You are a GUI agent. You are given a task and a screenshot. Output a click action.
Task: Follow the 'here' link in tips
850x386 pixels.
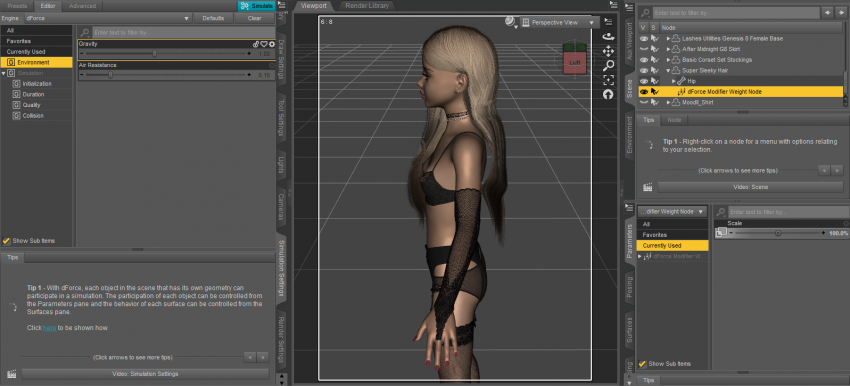(x=49, y=328)
